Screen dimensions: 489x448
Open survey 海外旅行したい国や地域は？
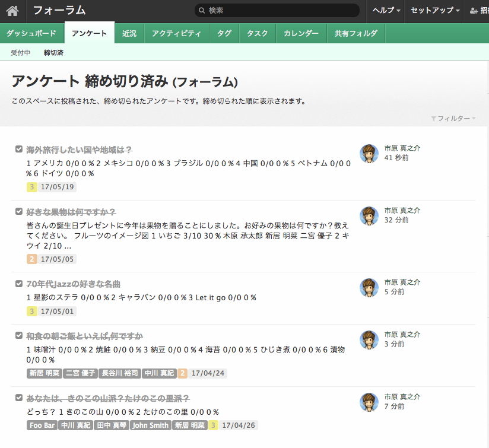[x=79, y=150]
